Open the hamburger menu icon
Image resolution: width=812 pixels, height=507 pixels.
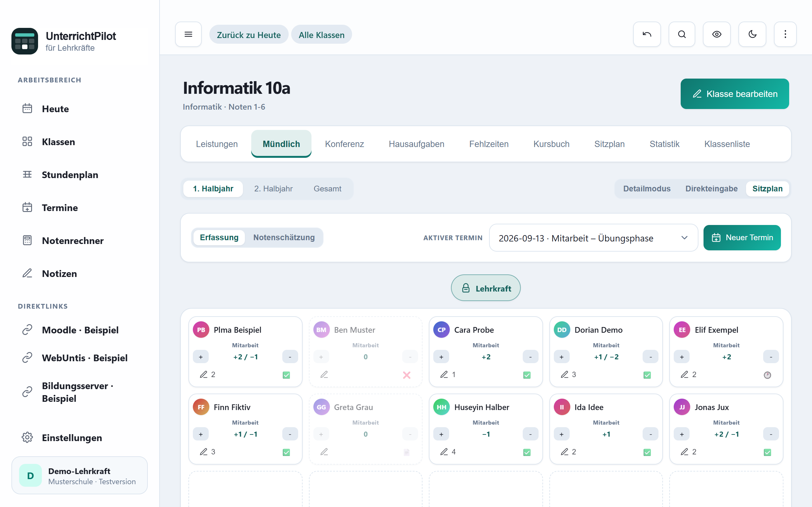tap(188, 34)
